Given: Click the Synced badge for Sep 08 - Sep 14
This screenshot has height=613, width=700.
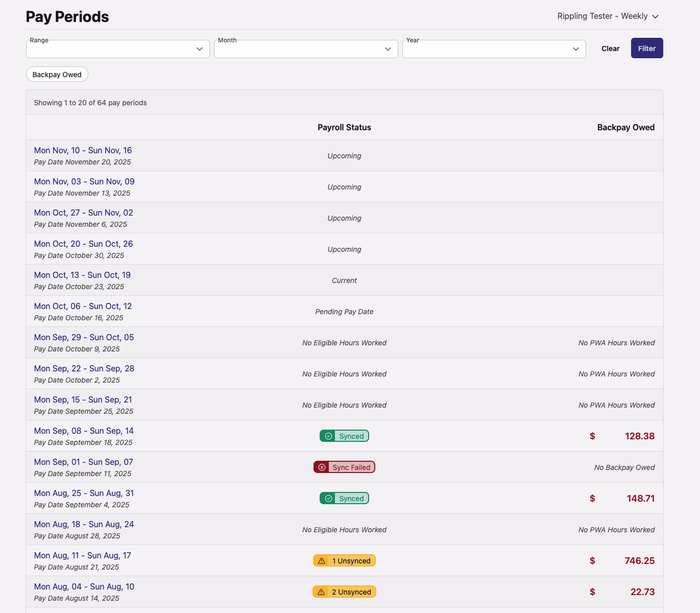Looking at the screenshot, I should click(x=344, y=436).
